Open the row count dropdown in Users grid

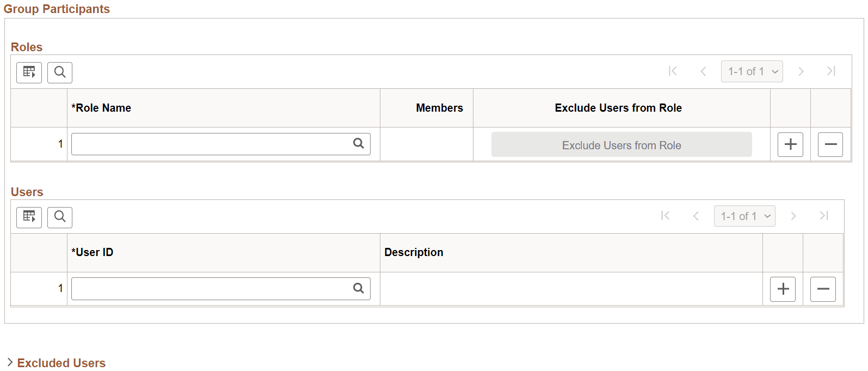click(x=744, y=216)
